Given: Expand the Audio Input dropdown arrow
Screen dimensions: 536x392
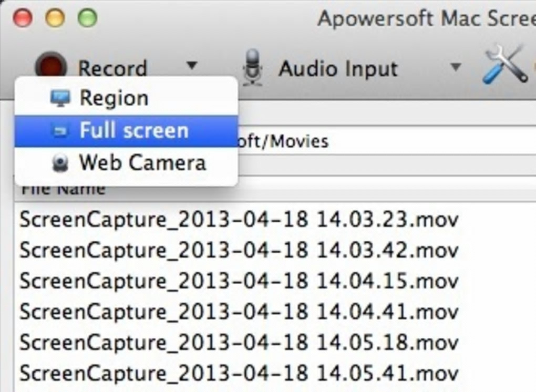Looking at the screenshot, I should (456, 67).
